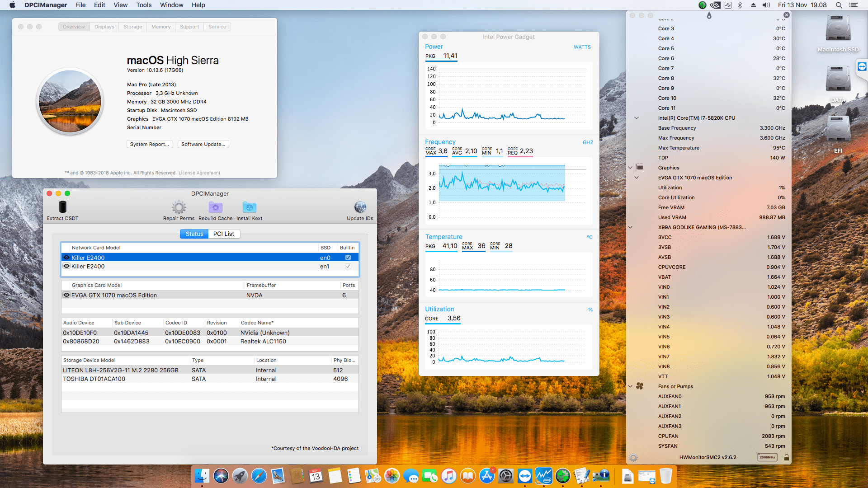This screenshot has width=868, height=488.
Task: Collapse the Fans or Pumps section
Action: pyautogui.click(x=630, y=386)
